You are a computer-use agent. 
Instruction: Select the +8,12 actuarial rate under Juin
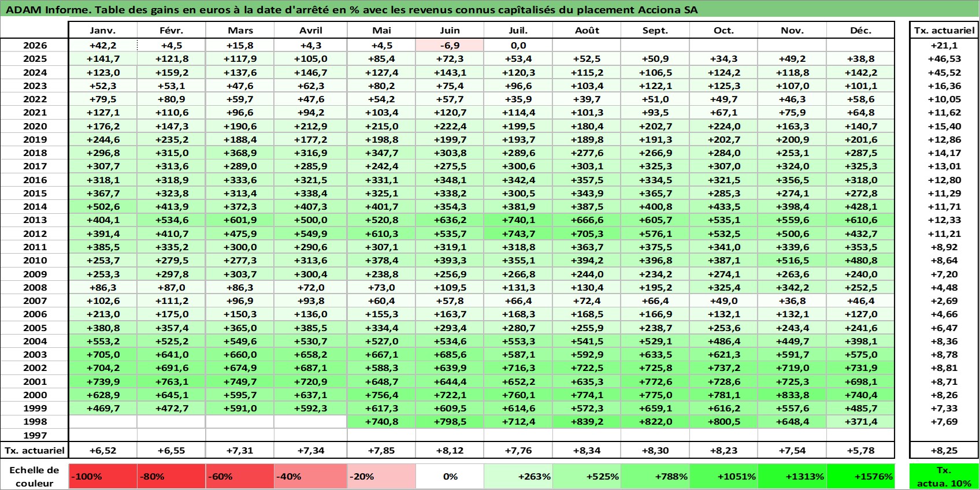pyautogui.click(x=450, y=450)
